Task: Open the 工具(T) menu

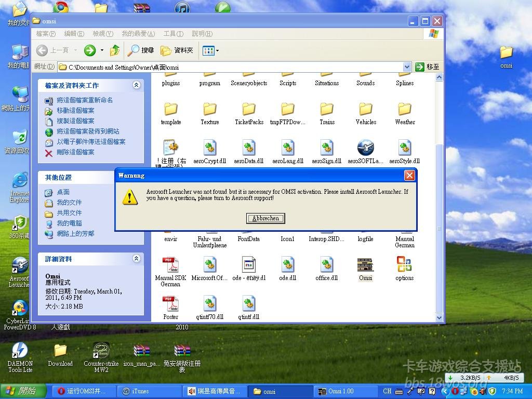Action: pos(173,34)
